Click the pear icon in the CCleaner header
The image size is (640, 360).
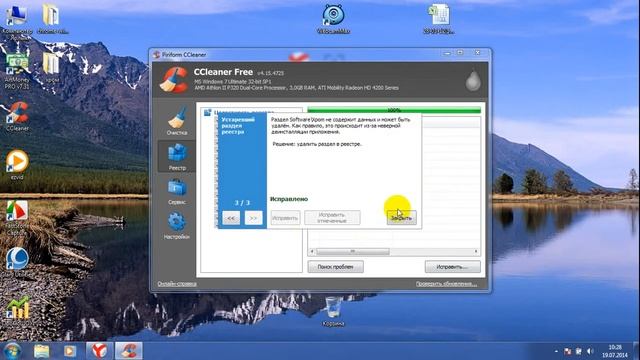(x=473, y=80)
